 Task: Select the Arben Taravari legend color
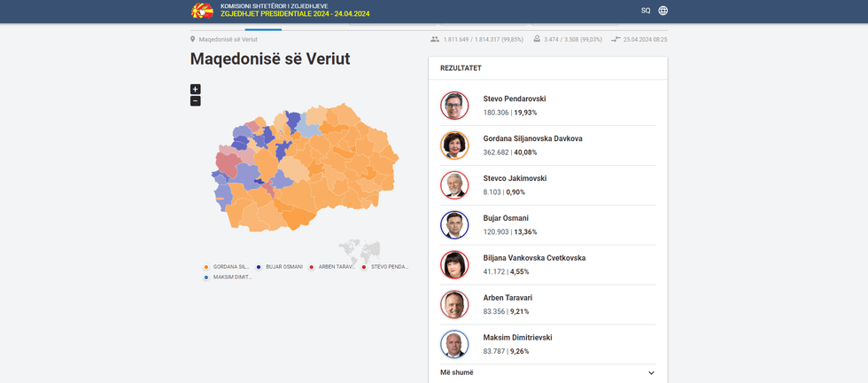pyautogui.click(x=311, y=267)
